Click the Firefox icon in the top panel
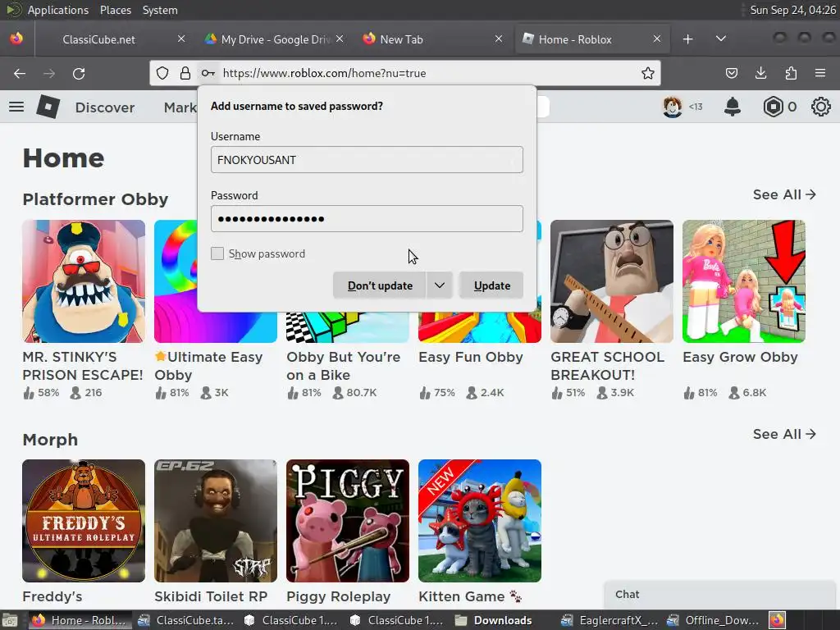The height and width of the screenshot is (630, 840). [x=16, y=39]
